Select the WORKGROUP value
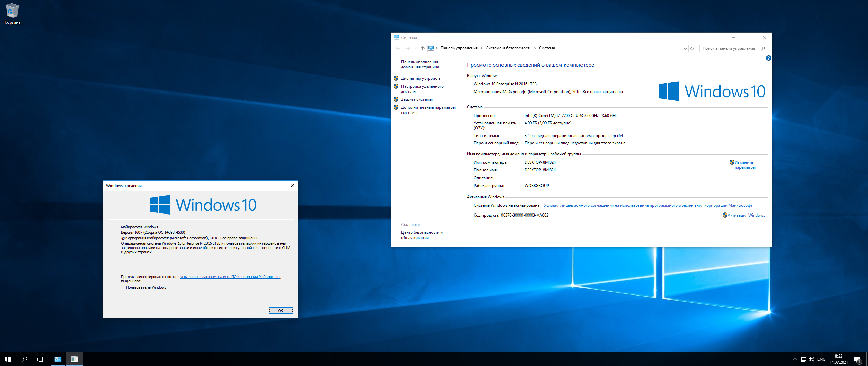 [536, 186]
